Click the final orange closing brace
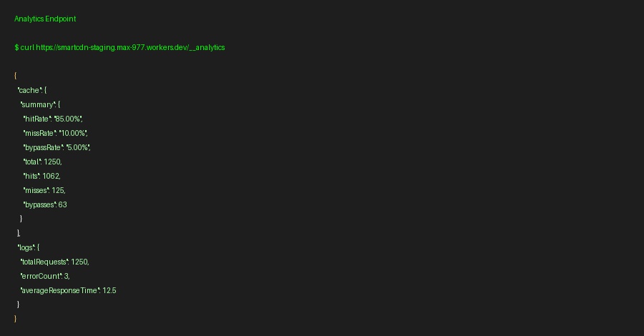This screenshot has width=644, height=336. coord(15,319)
